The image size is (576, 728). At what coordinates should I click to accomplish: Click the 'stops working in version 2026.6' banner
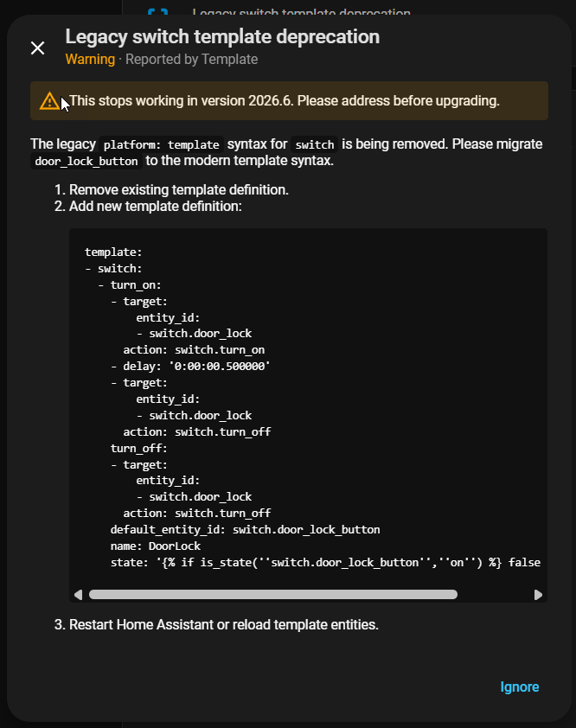coord(285,100)
